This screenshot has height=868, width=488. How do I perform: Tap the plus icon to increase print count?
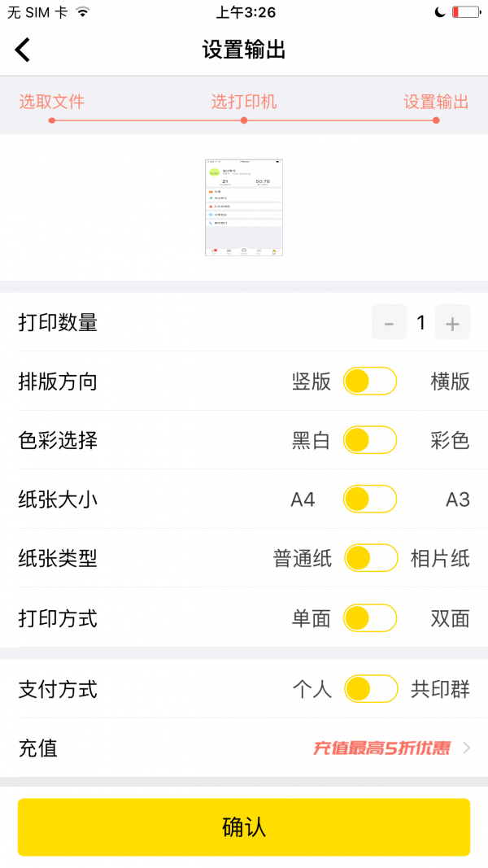[x=453, y=322]
